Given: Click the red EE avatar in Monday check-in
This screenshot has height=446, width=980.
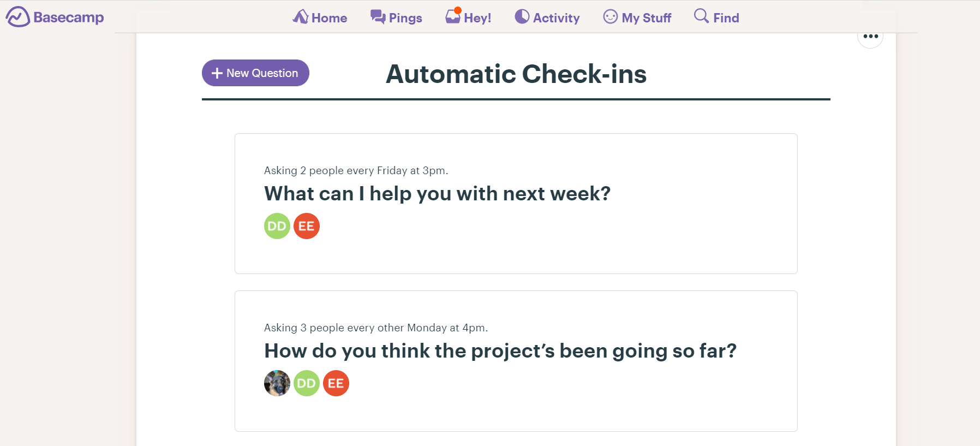Looking at the screenshot, I should [336, 383].
